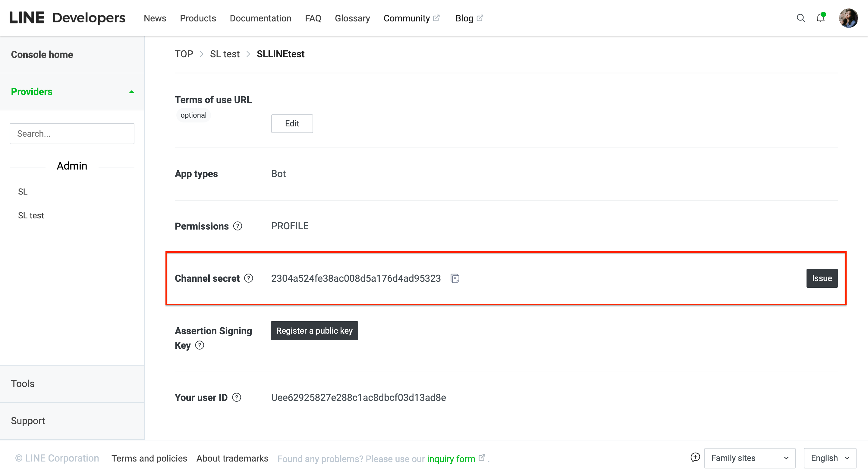
Task: Select the user ID value text
Action: (x=359, y=397)
